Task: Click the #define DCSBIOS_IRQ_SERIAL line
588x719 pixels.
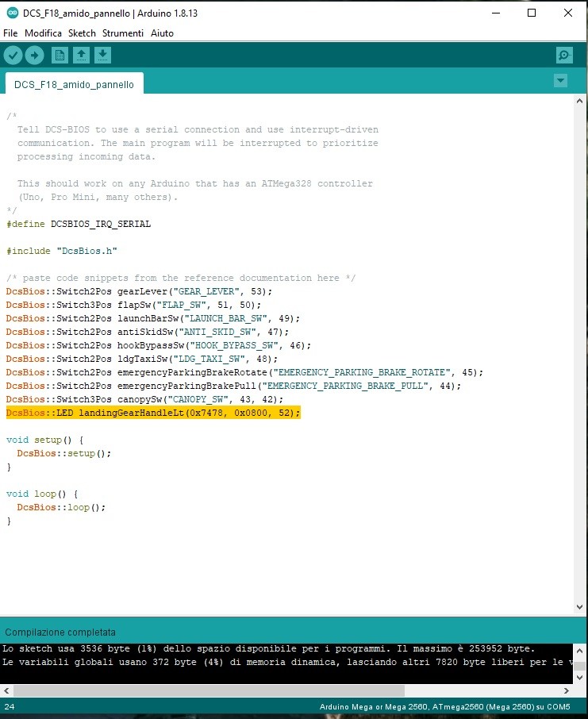Action: tap(79, 224)
